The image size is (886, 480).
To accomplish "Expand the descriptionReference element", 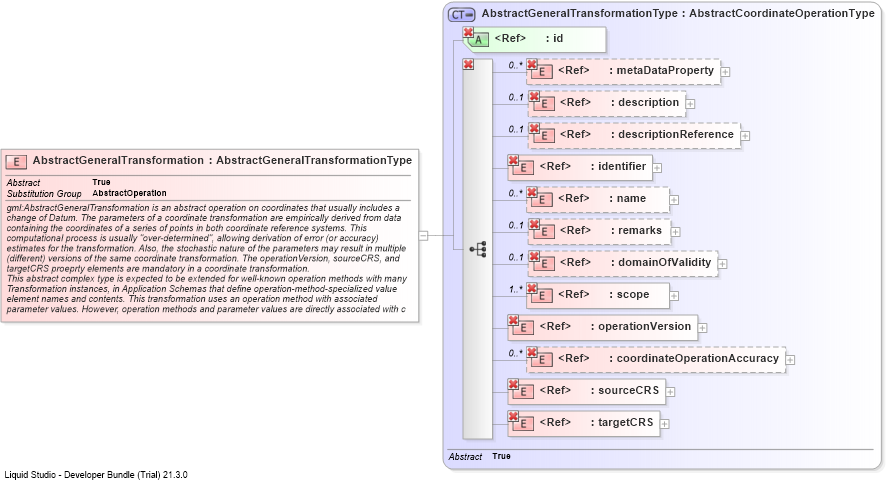I will [x=745, y=136].
